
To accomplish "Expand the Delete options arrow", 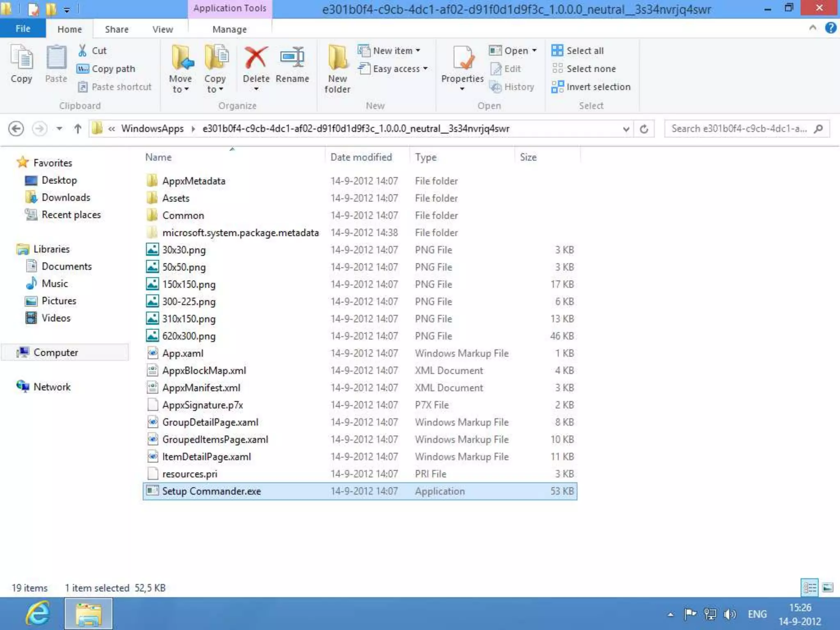I will click(x=256, y=89).
